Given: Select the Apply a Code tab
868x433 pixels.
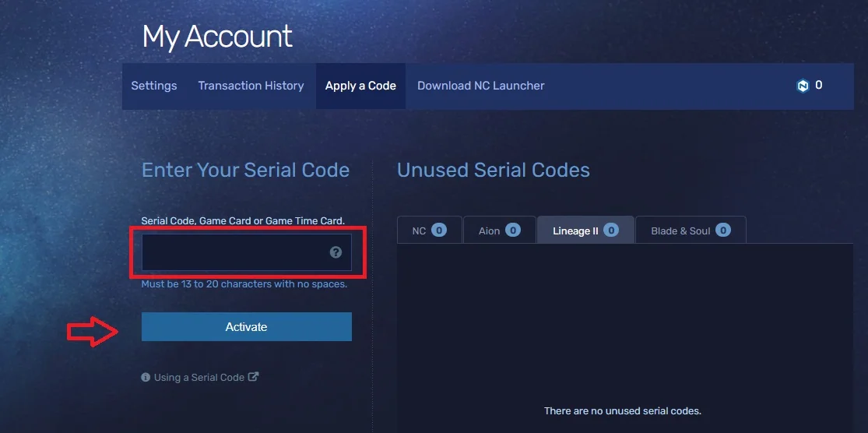Looking at the screenshot, I should [x=360, y=86].
